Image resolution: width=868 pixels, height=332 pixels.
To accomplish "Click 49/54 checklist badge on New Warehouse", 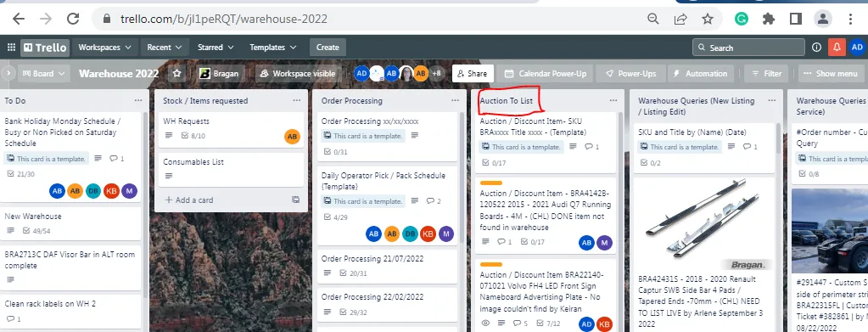I will 36,231.
